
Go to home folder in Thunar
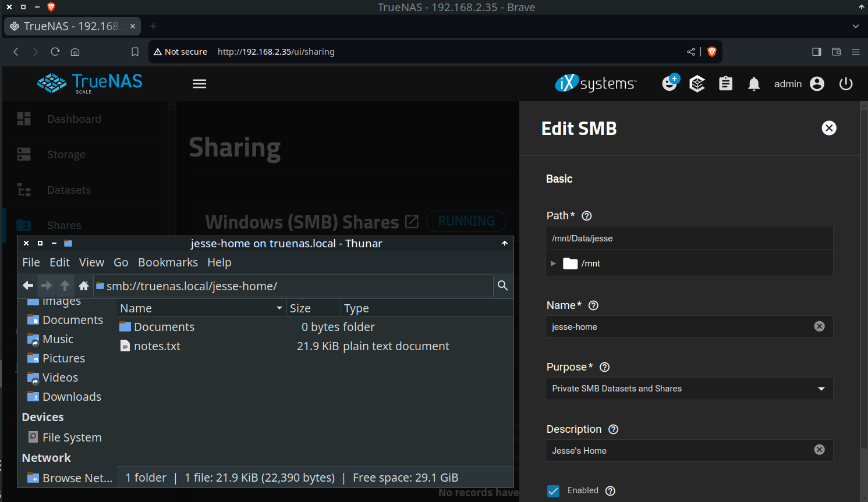click(x=84, y=286)
